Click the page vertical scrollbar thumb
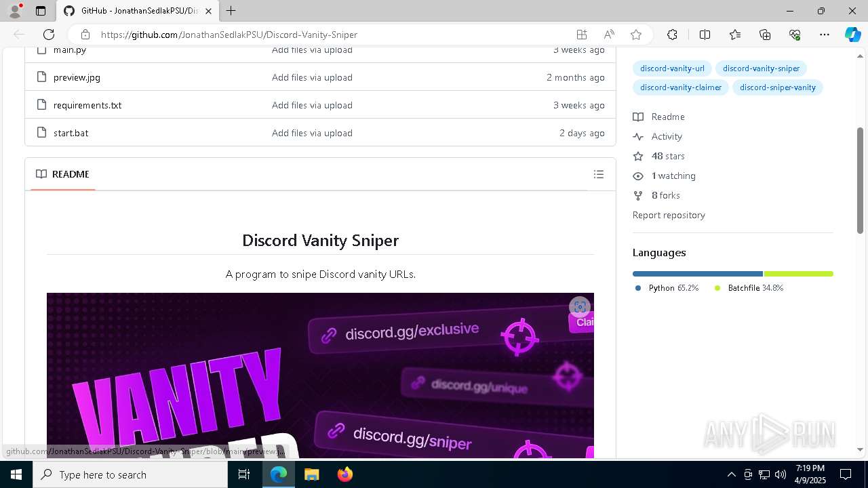Image resolution: width=868 pixels, height=488 pixels. tap(860, 180)
